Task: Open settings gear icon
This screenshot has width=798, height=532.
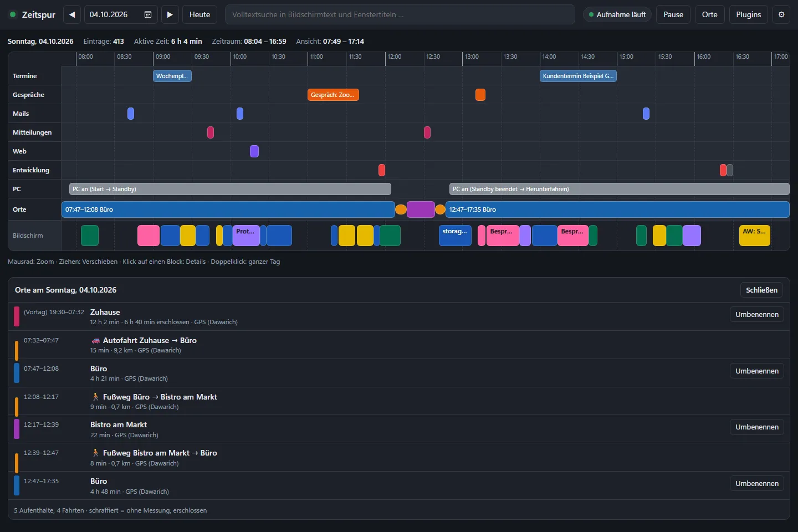Action: click(781, 14)
